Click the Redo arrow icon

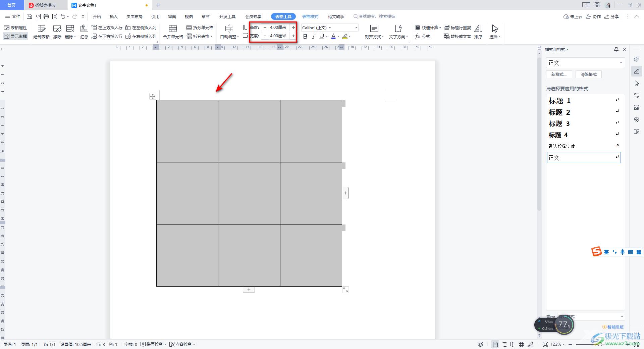click(x=74, y=16)
